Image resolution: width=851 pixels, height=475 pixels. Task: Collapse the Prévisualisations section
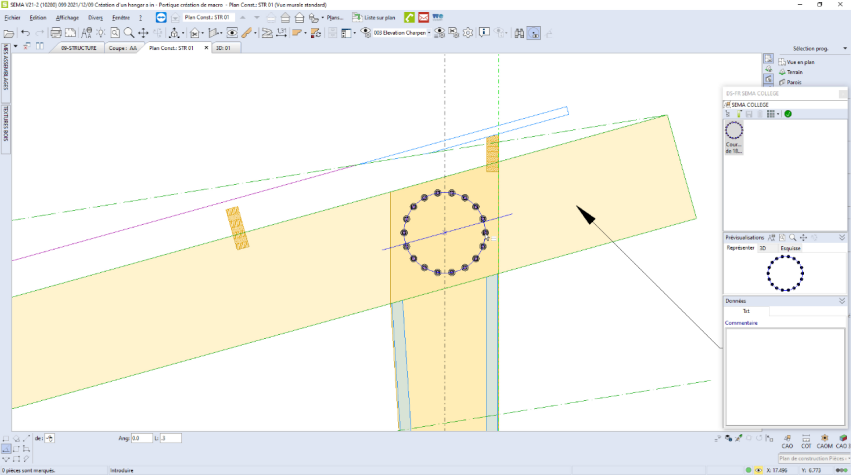[x=842, y=237]
